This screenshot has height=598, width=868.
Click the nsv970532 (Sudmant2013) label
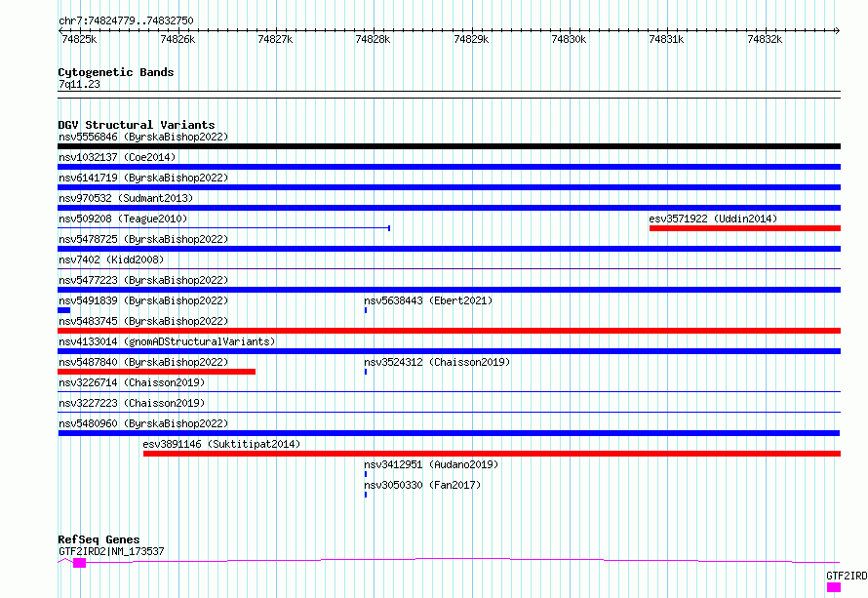pos(126,198)
